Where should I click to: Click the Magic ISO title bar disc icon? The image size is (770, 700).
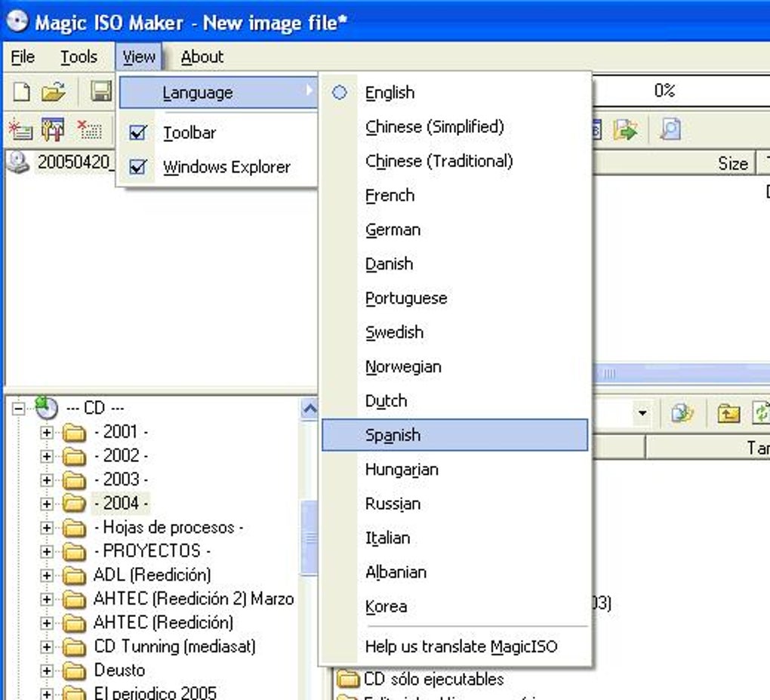click(17, 21)
